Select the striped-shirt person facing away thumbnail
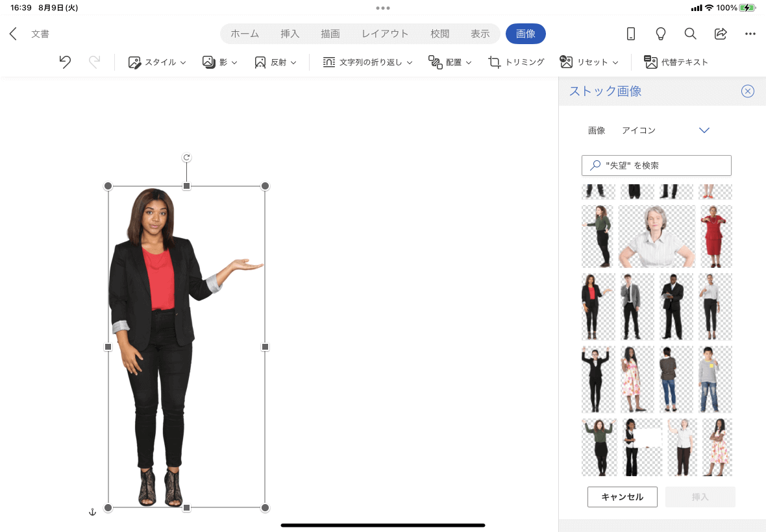The height and width of the screenshot is (532, 766). pyautogui.click(x=676, y=379)
